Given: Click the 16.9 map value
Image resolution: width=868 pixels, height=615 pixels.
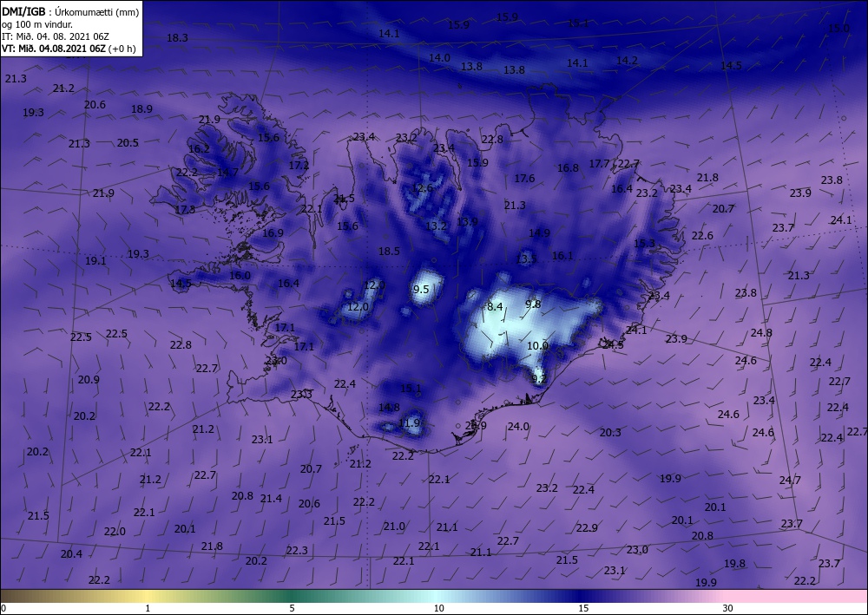Looking at the screenshot, I should (273, 232).
